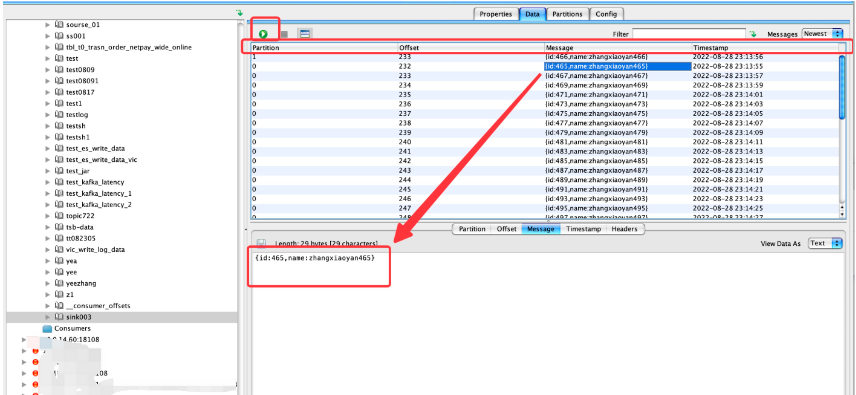Switch to the Properties tab

[496, 14]
